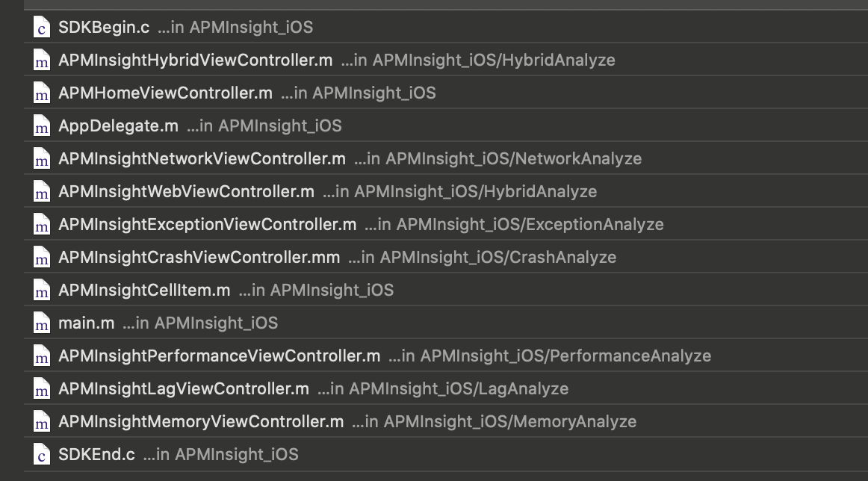
Task: Click the CrashAnalyze path text
Action: tap(482, 257)
